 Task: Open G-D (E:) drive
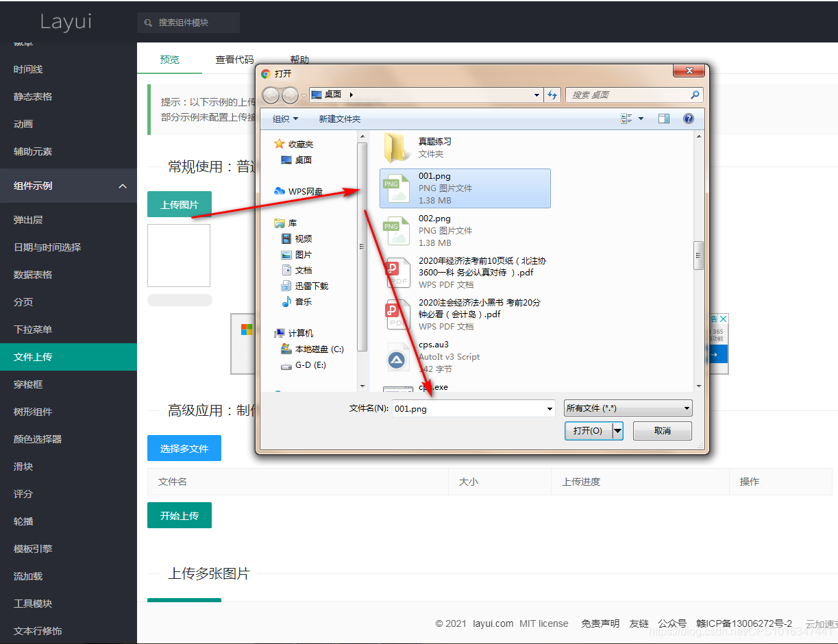pos(304,365)
